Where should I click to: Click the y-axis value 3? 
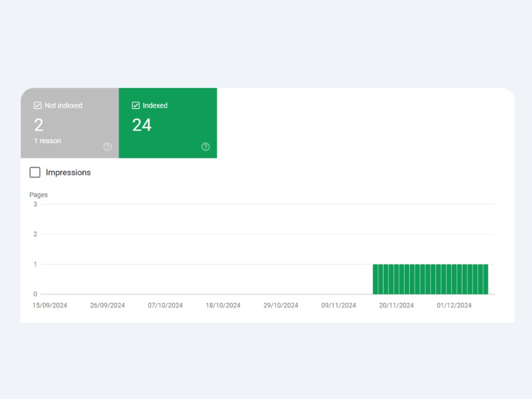tap(35, 204)
